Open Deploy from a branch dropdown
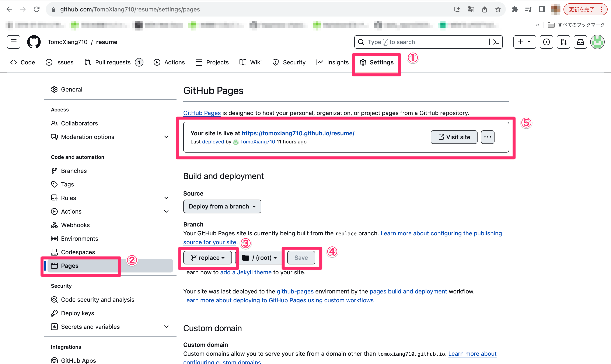Viewport: 611px width, 364px height. click(x=222, y=206)
